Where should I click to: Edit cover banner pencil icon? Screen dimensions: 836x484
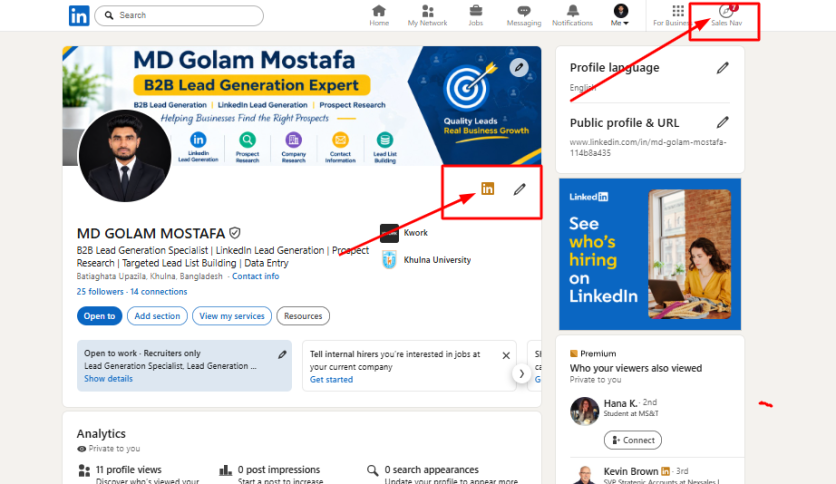[519, 68]
